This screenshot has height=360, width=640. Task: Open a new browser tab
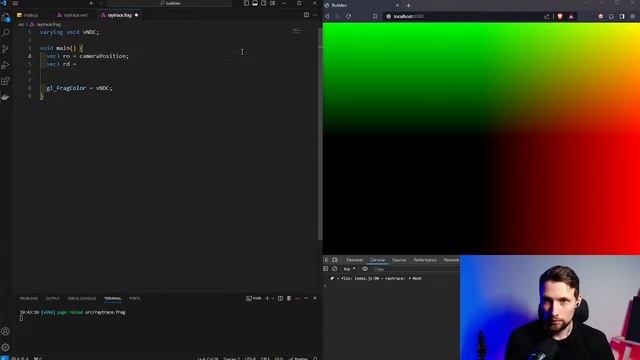409,5
